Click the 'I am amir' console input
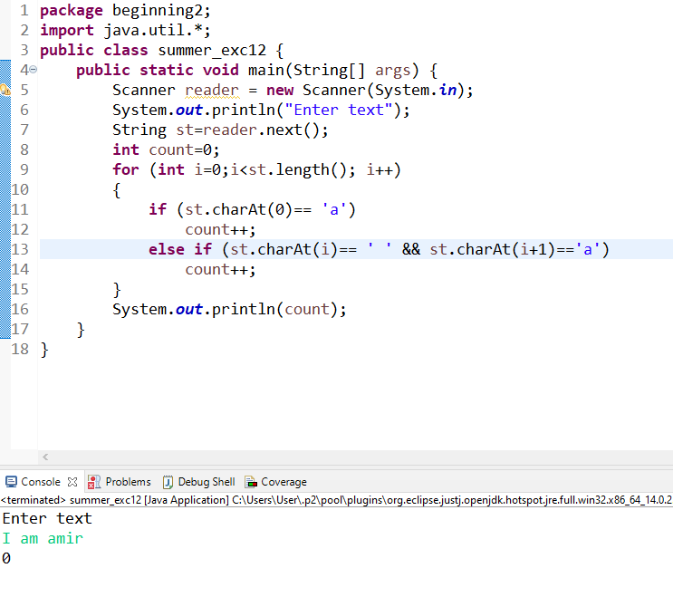The width and height of the screenshot is (673, 616). click(43, 538)
